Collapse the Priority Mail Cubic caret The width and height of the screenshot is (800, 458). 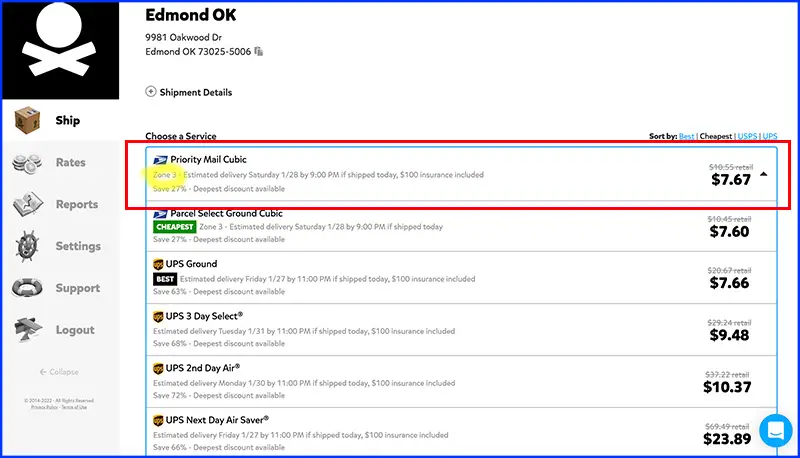point(763,174)
